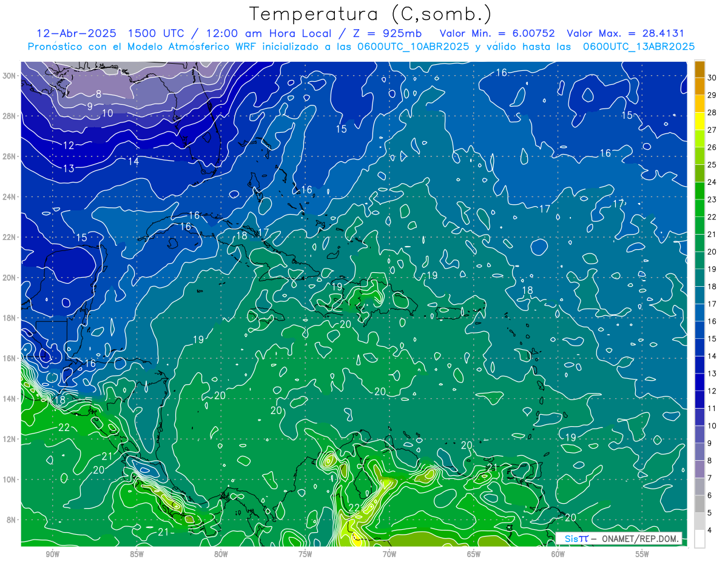Click the 90W longitude axis label

click(52, 554)
